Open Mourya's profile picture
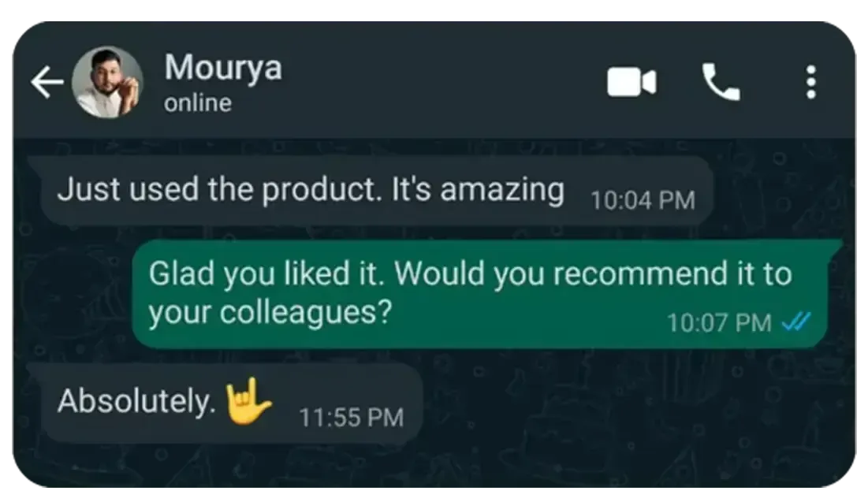The width and height of the screenshot is (868, 502). pyautogui.click(x=107, y=82)
